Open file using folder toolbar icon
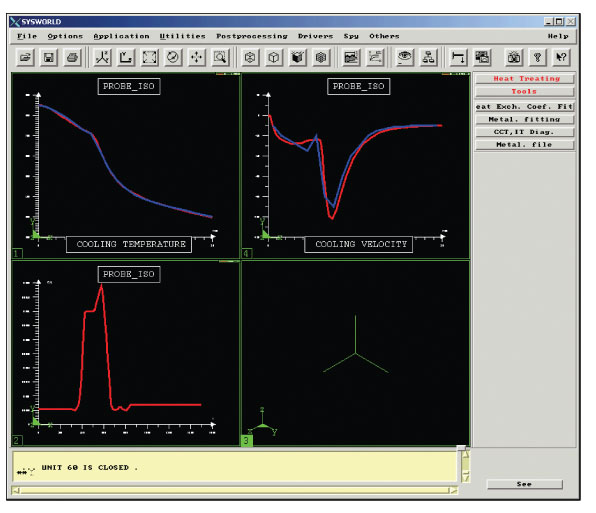596x513 pixels. (x=25, y=57)
